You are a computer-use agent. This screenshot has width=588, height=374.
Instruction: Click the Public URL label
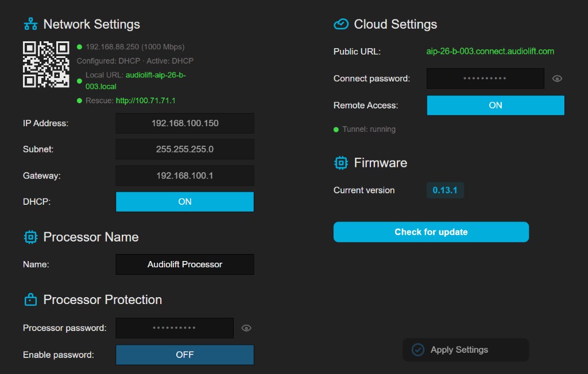coord(357,52)
